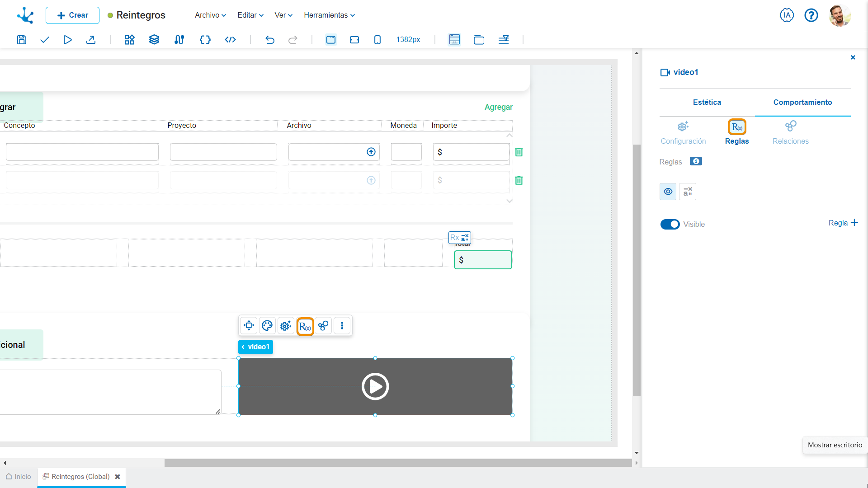Image resolution: width=868 pixels, height=488 pixels.
Task: Open the Herramientas menu
Action: pos(329,15)
